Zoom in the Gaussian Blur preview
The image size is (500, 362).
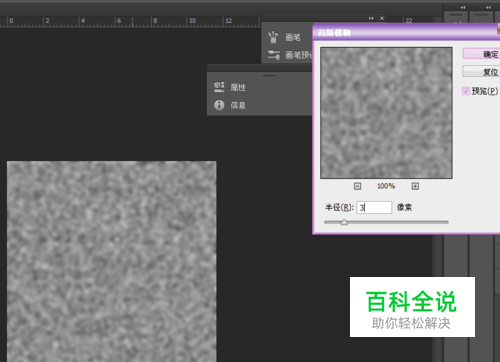pyautogui.click(x=415, y=186)
